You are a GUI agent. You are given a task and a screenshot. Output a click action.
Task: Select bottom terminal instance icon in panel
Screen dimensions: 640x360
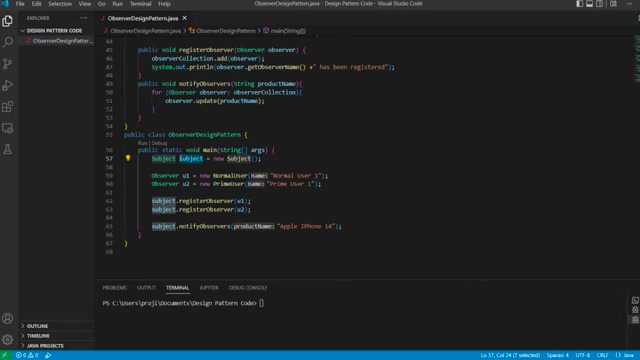coord(635,320)
